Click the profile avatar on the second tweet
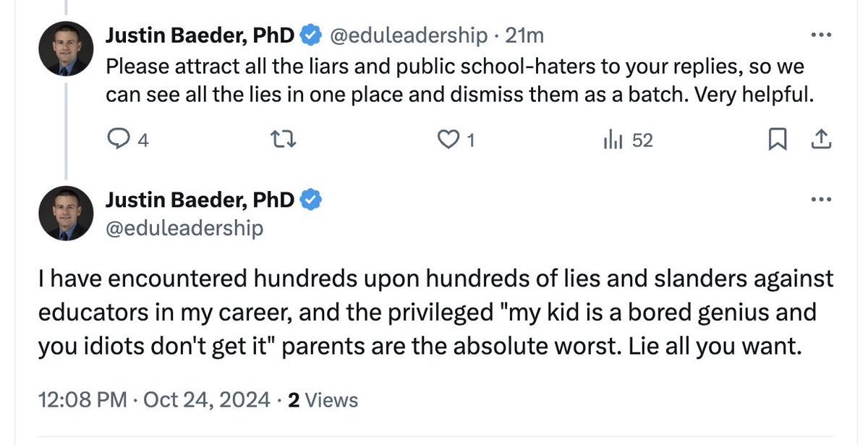Image resolution: width=868 pixels, height=445 pixels. 66,213
